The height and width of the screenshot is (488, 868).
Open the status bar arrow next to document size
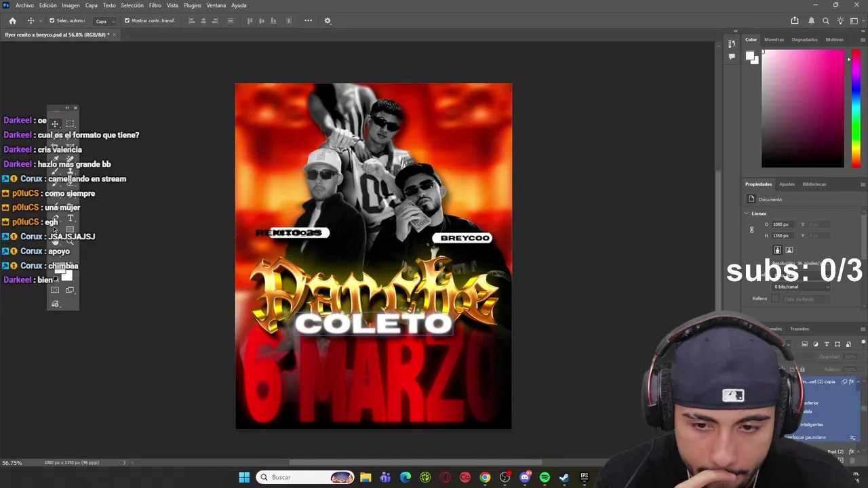[x=124, y=463]
